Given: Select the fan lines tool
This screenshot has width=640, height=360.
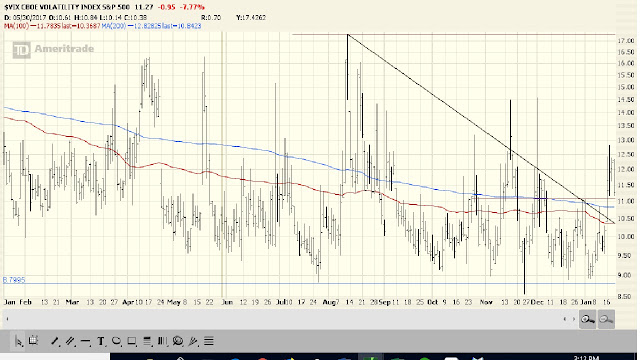Looking at the screenshot, I should point(193,341).
